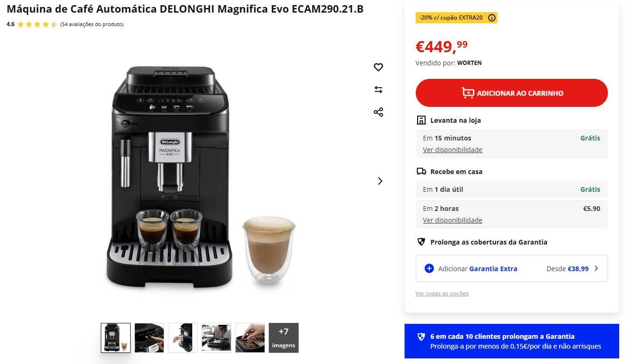This screenshot has height=364, width=629.
Task: Open Ver disponibilidade under home delivery
Action: coord(453,220)
